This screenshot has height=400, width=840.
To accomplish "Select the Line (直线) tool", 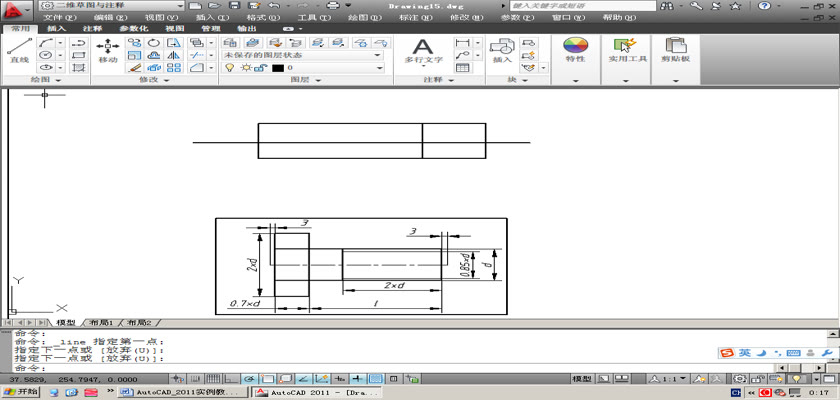I will click(x=19, y=50).
